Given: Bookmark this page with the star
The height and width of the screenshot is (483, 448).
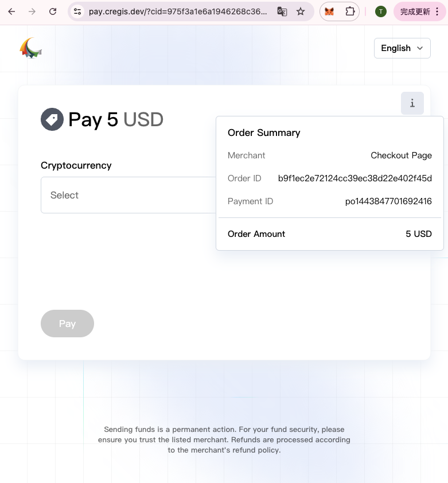Looking at the screenshot, I should (x=301, y=11).
